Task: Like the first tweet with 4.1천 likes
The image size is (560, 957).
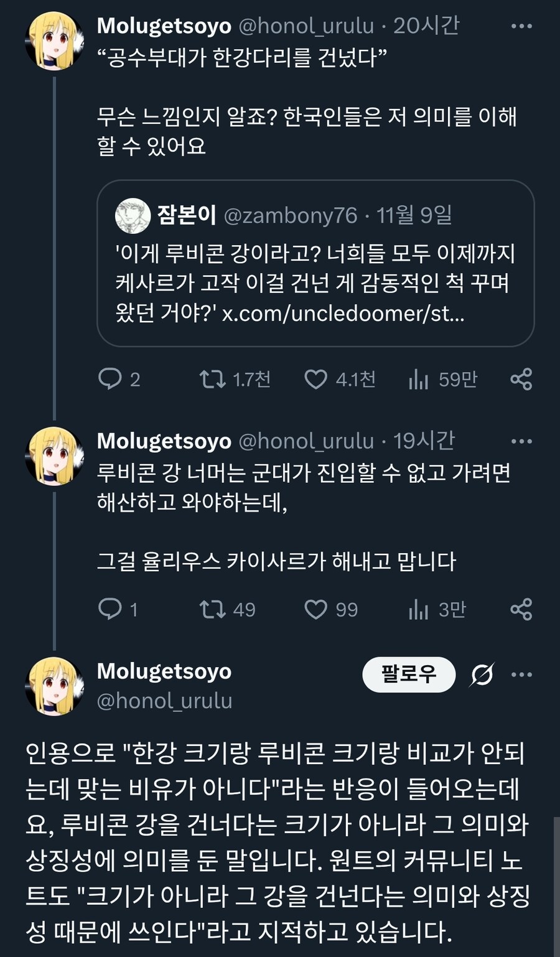Action: [317, 380]
